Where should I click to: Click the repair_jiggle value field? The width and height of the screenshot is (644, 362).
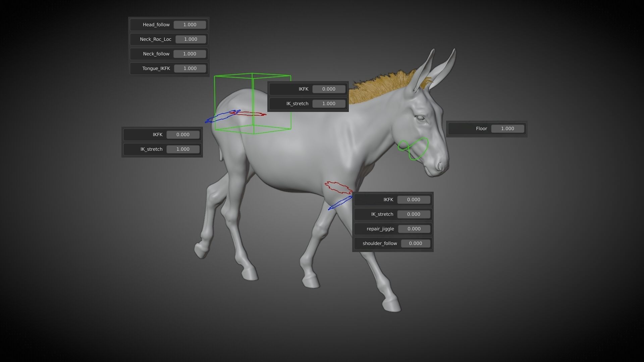[x=414, y=229]
